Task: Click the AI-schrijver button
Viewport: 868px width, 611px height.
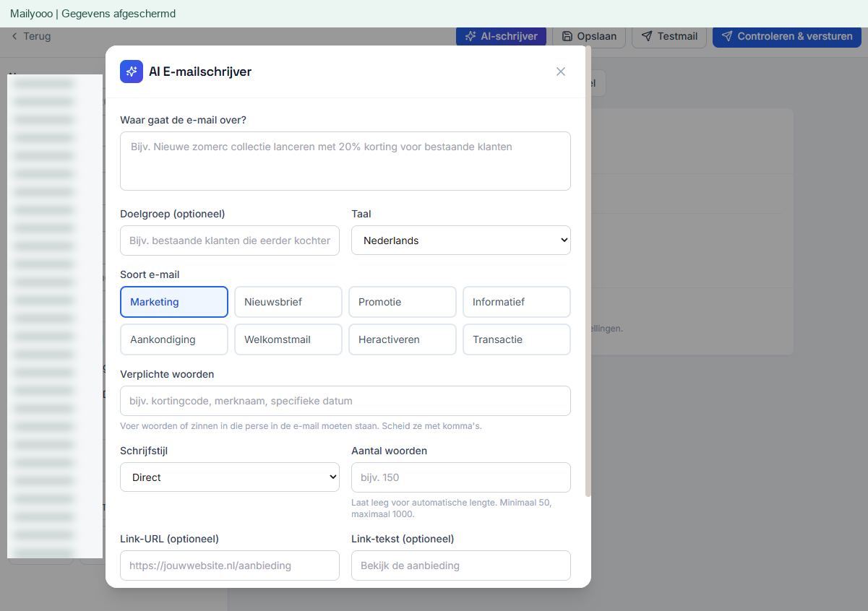Action: pos(501,36)
